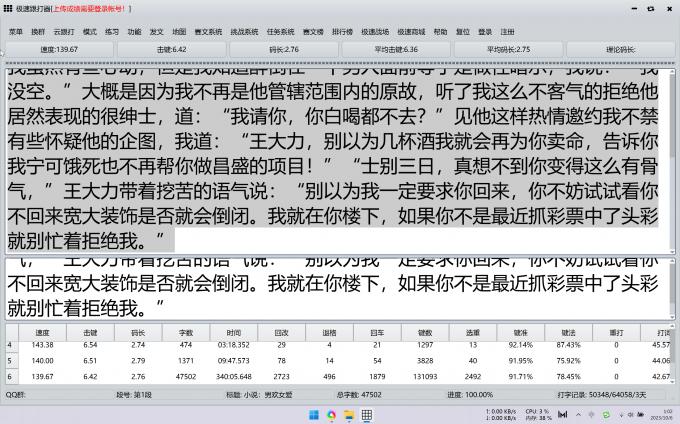Click the 字数 column header
This screenshot has height=424, width=680.
click(x=186, y=333)
